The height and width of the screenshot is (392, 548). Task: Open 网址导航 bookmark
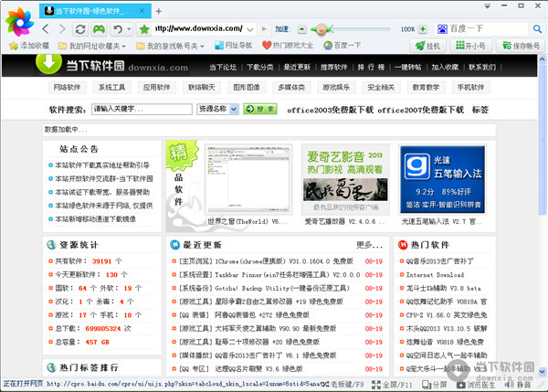click(234, 46)
